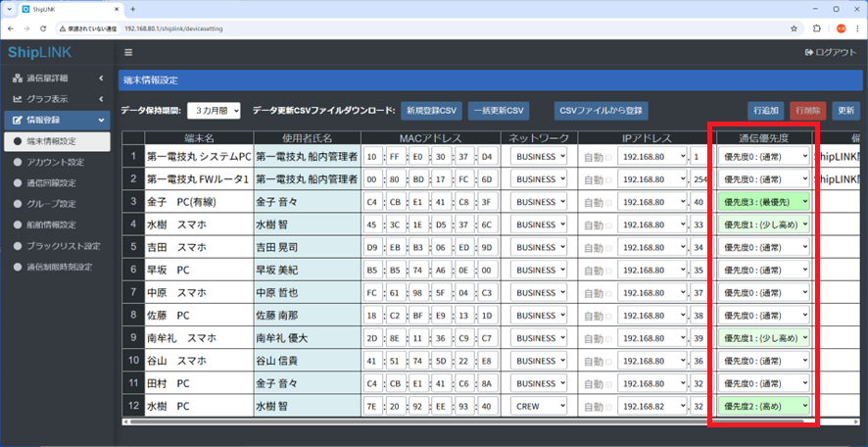Open the browser extensions puzzle icon
Image resolution: width=868 pixels, height=447 pixels.
(817, 28)
